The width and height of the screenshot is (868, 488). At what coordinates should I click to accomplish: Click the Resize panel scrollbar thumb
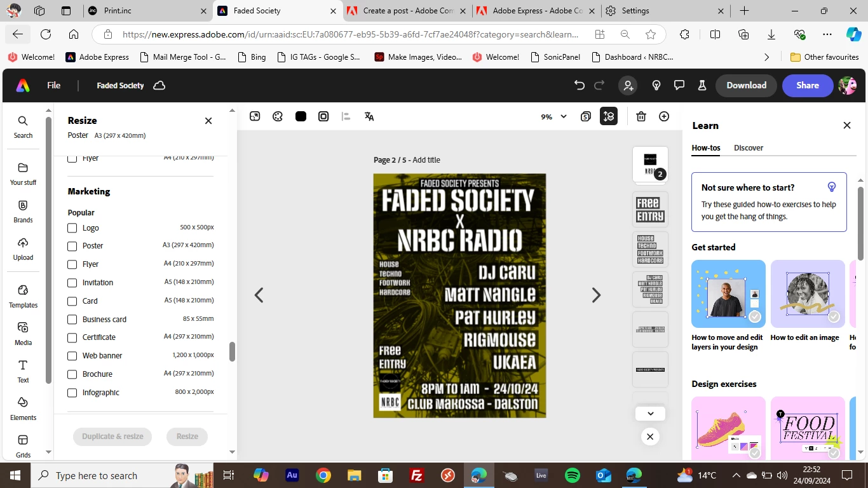232,351
